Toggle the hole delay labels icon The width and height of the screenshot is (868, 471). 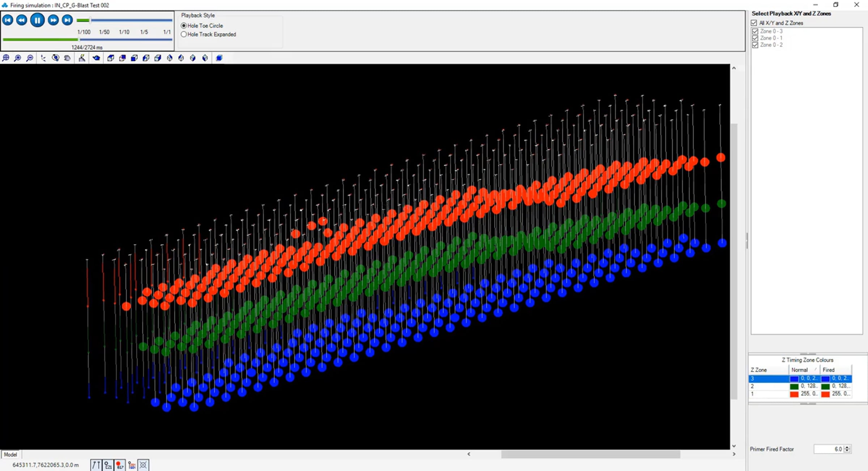click(x=132, y=465)
